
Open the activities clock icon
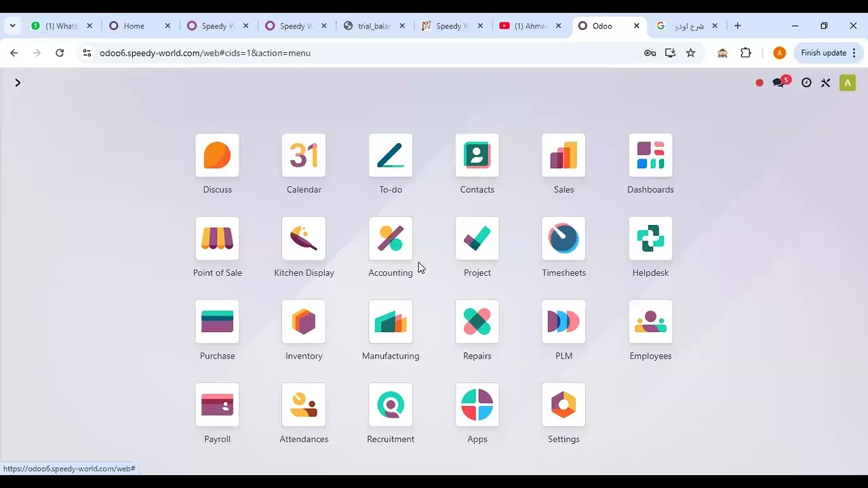[806, 83]
